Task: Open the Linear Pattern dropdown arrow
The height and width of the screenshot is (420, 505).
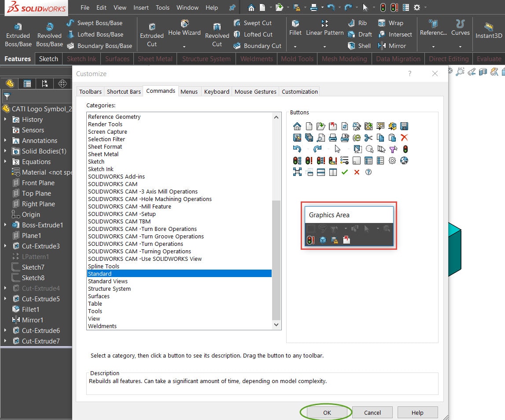Action: [x=324, y=47]
